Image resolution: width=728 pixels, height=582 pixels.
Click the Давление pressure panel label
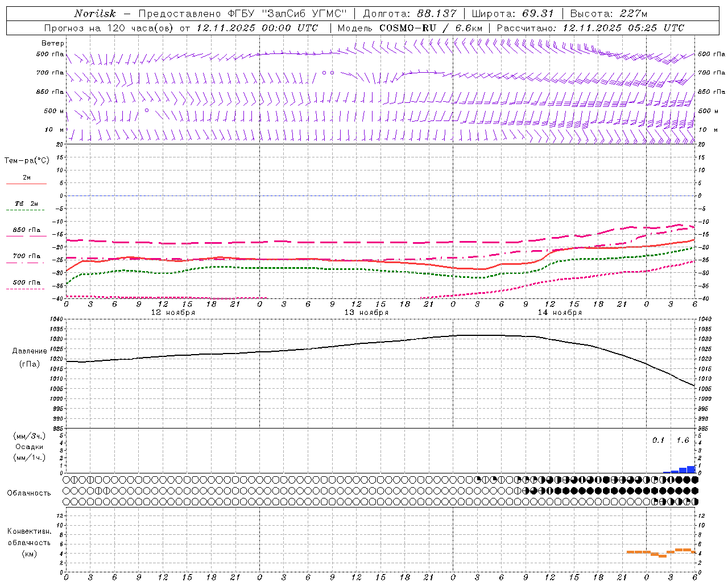click(x=30, y=351)
